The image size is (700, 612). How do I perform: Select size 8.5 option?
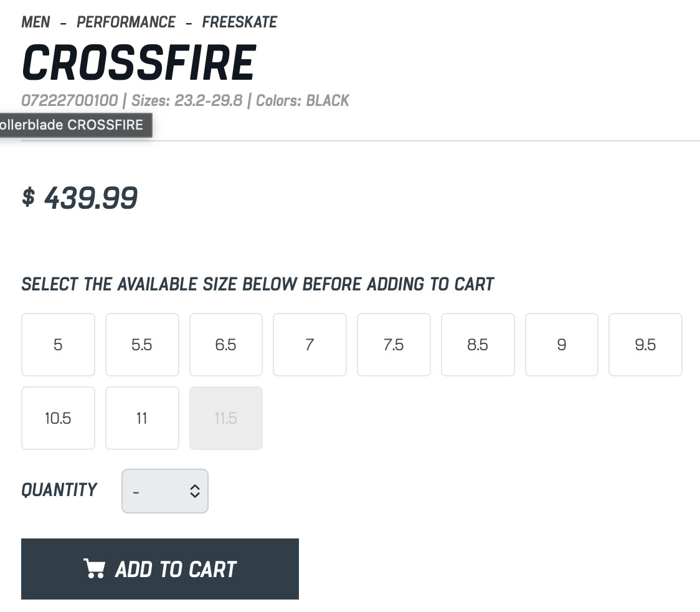point(478,345)
